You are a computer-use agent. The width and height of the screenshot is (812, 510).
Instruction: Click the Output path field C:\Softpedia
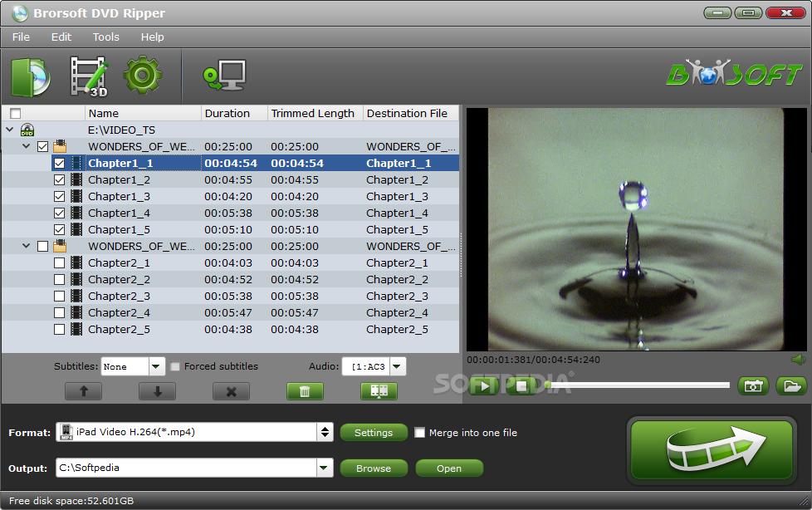(x=187, y=468)
